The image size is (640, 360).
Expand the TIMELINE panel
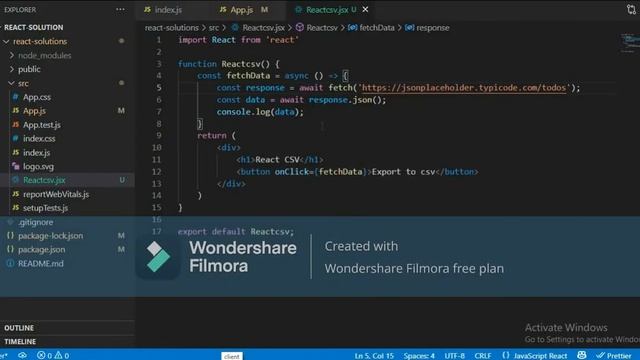click(20, 341)
